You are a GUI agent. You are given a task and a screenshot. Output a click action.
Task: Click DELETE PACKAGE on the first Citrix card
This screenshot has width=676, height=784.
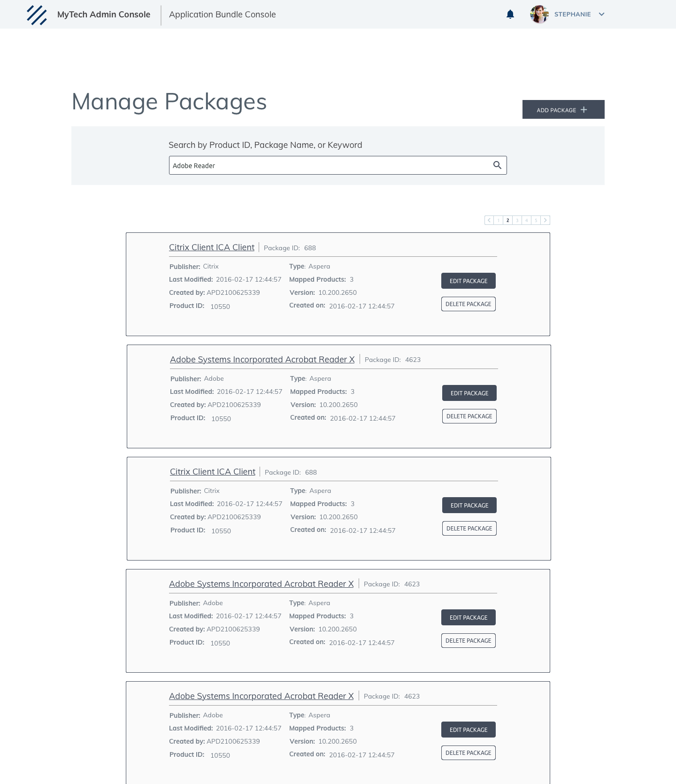(x=469, y=304)
